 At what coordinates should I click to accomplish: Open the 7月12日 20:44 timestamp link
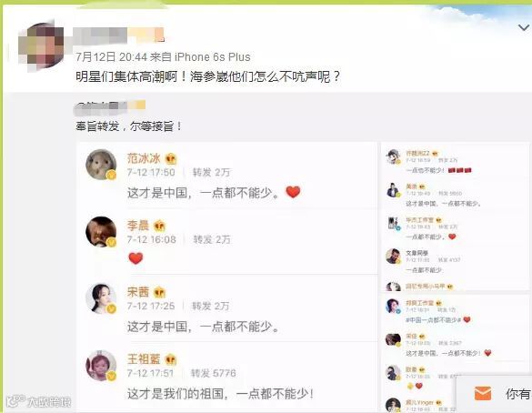click(111, 57)
